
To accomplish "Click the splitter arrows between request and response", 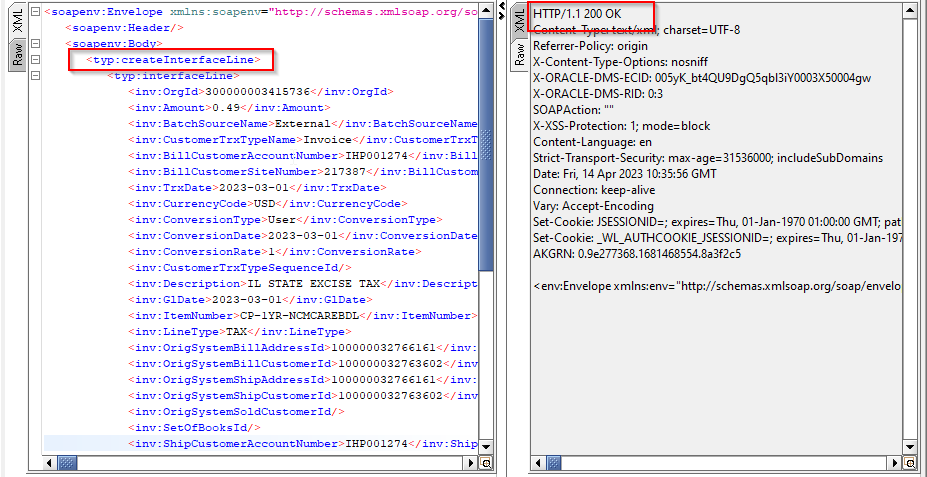I will coord(502,8).
